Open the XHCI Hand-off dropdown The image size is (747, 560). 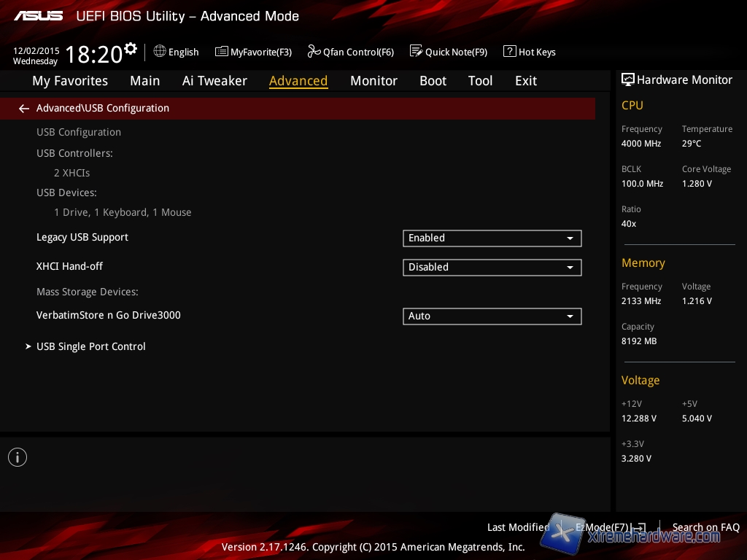point(492,267)
